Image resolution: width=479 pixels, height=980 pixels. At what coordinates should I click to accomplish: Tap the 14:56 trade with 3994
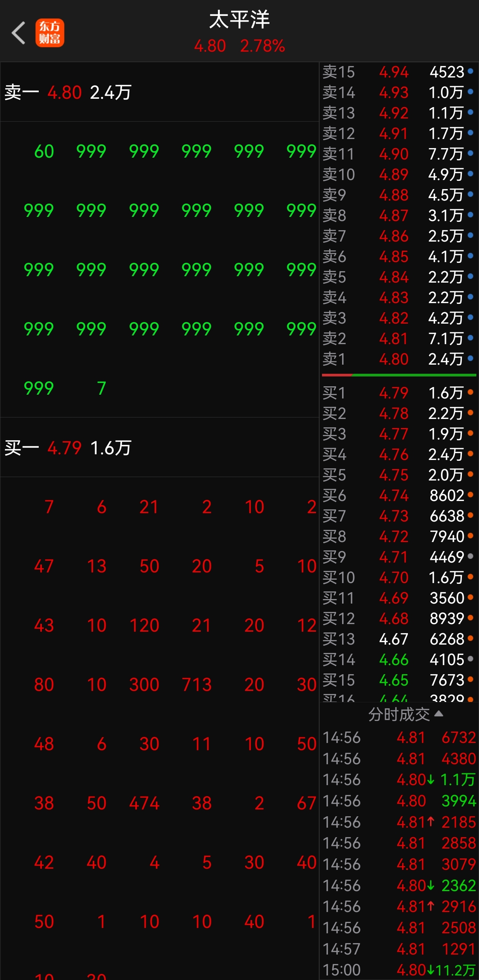(399, 801)
